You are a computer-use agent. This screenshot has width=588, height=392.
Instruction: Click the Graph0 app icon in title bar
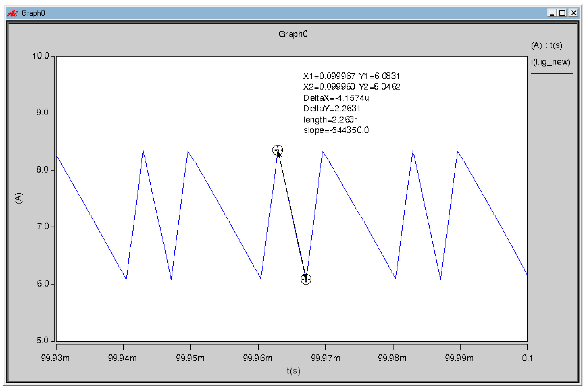(x=12, y=13)
